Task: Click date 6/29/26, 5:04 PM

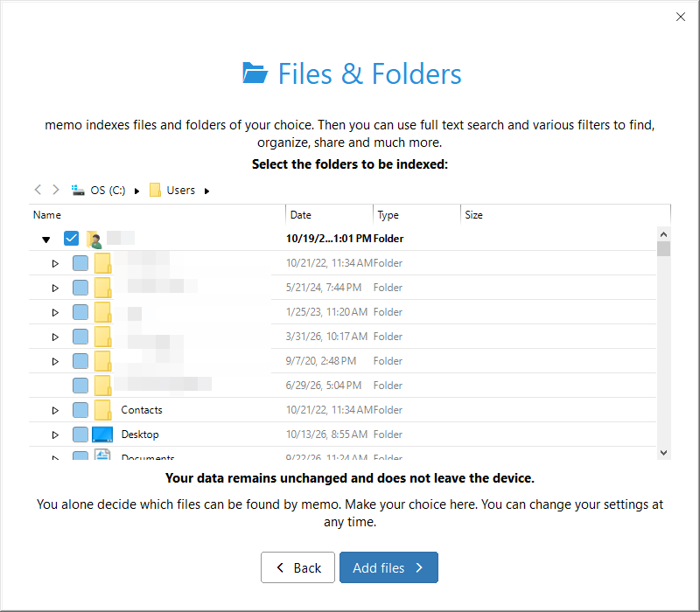Action: point(324,386)
